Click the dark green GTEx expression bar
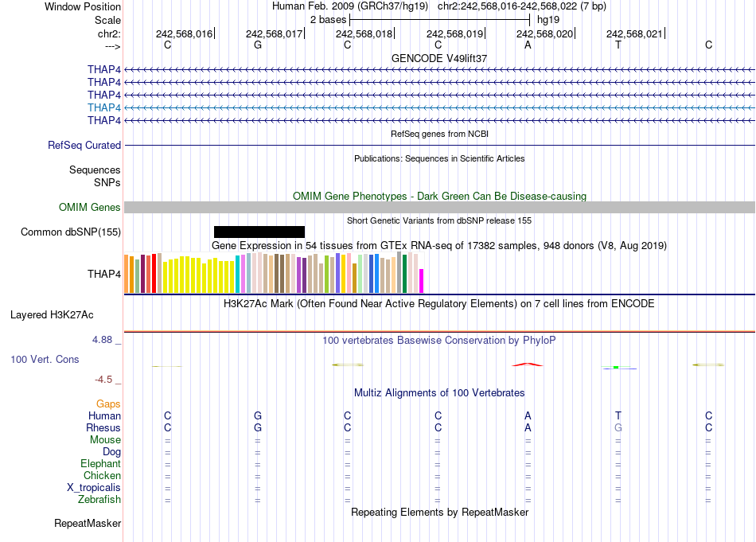 pyautogui.click(x=405, y=274)
